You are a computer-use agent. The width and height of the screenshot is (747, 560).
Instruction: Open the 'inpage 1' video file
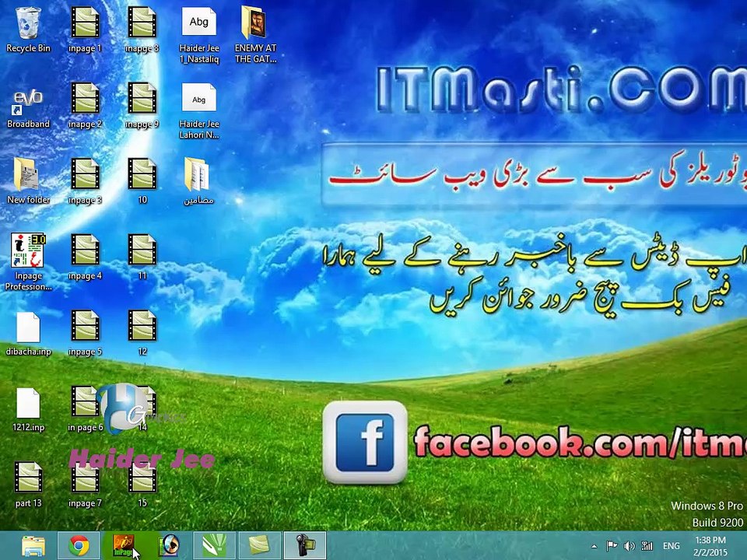coord(85,30)
